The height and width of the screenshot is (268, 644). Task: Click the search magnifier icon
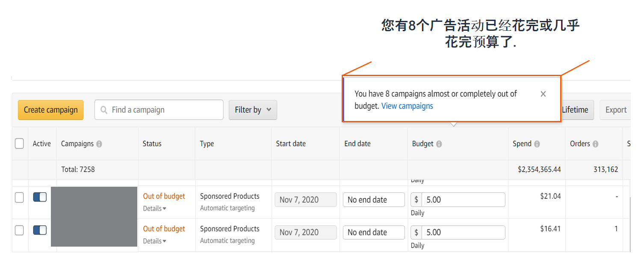coord(103,110)
